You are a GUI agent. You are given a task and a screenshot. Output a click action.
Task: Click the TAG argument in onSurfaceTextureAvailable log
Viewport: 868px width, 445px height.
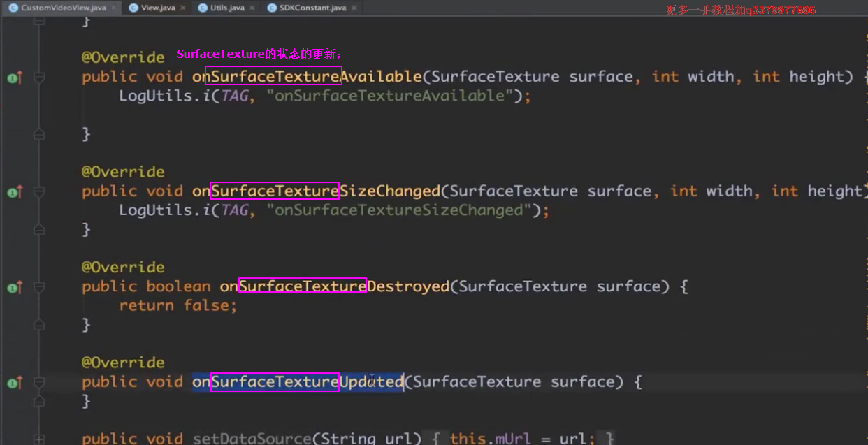234,96
